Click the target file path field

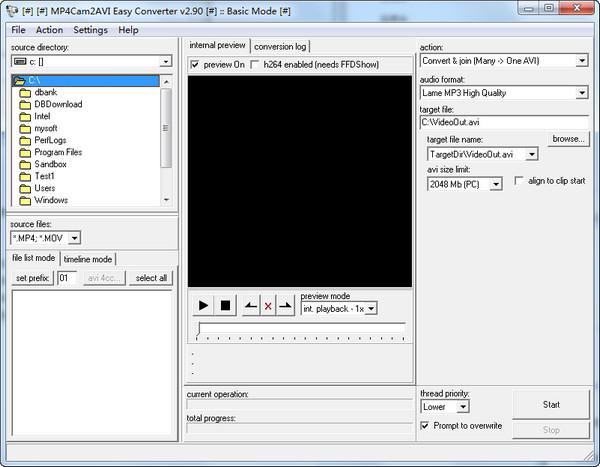pos(504,122)
